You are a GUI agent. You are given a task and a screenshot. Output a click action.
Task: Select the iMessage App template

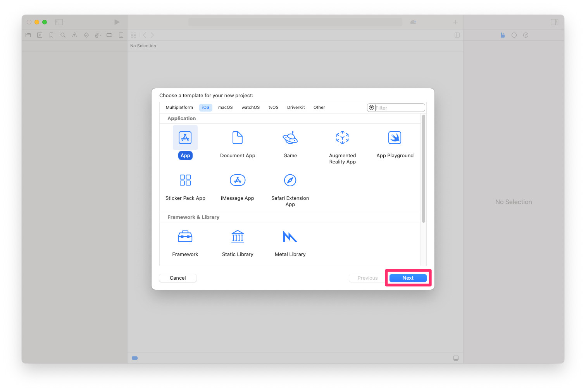tap(238, 180)
